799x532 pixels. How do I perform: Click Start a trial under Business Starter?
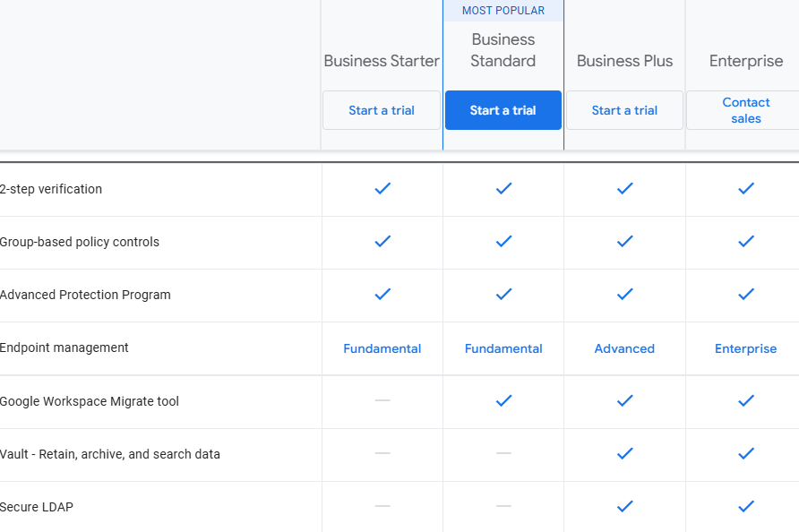382,110
